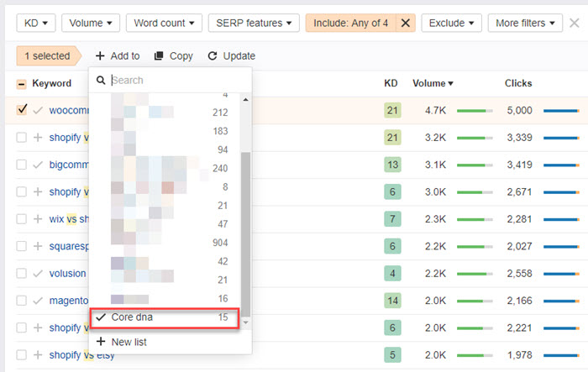Click the Search field in list dropdown
The width and height of the screenshot is (588, 372).
(x=176, y=81)
